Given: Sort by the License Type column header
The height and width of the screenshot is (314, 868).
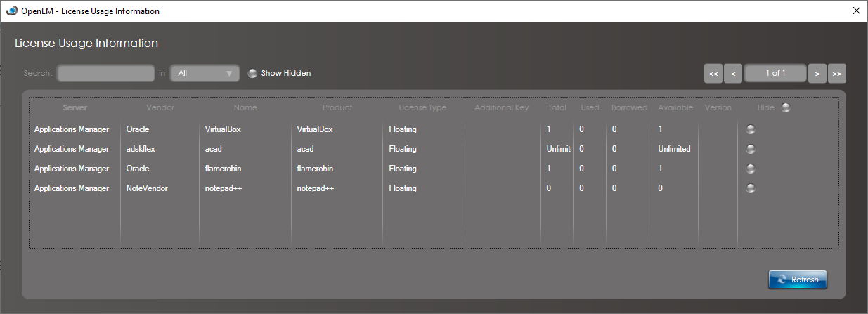Looking at the screenshot, I should click(x=422, y=107).
